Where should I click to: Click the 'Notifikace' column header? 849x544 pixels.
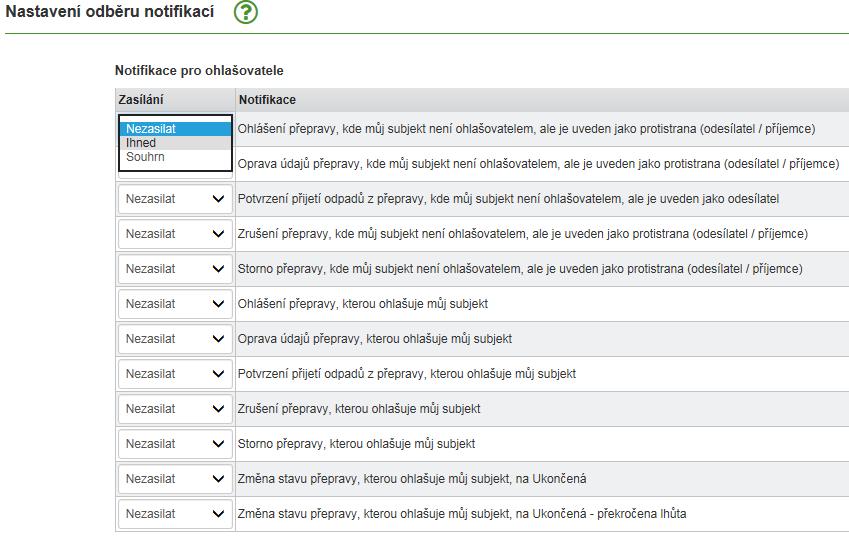pos(267,100)
